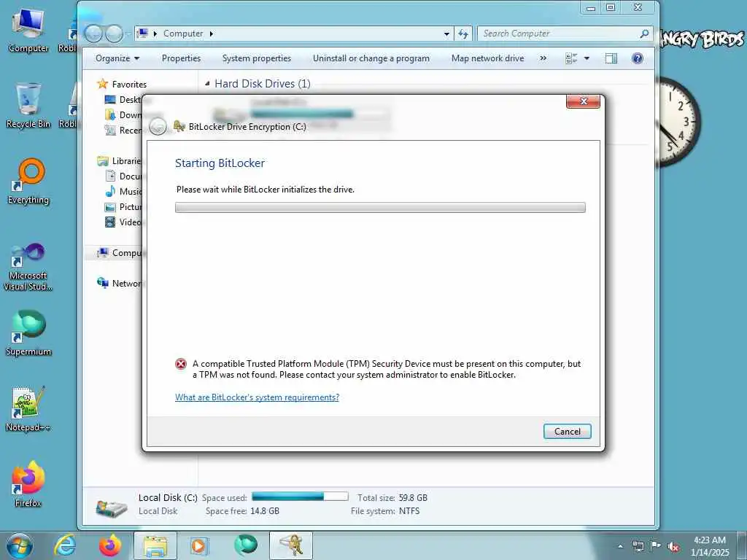Collapse the Hard Disk Drives group
This screenshot has width=747, height=560.
(207, 84)
